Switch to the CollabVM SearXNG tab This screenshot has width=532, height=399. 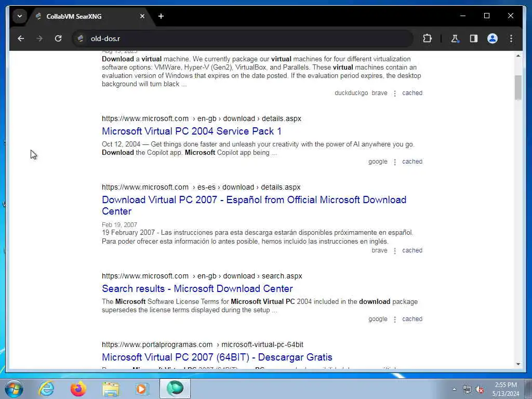[90, 16]
